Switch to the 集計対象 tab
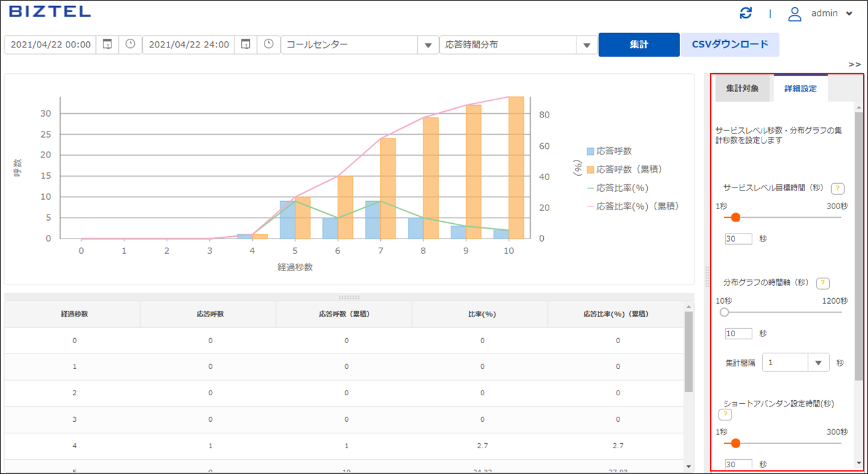The width and height of the screenshot is (868, 474). pos(742,89)
